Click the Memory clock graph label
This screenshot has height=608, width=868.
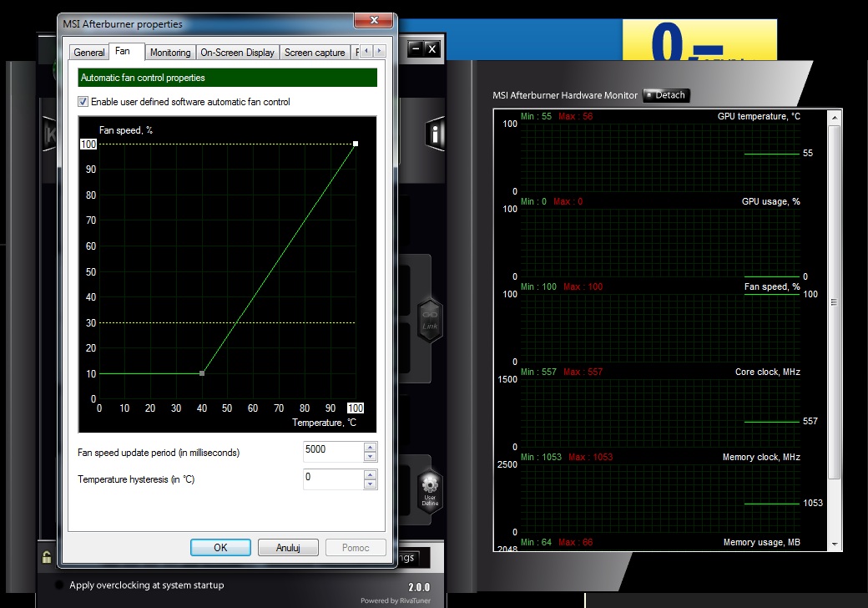click(761, 458)
